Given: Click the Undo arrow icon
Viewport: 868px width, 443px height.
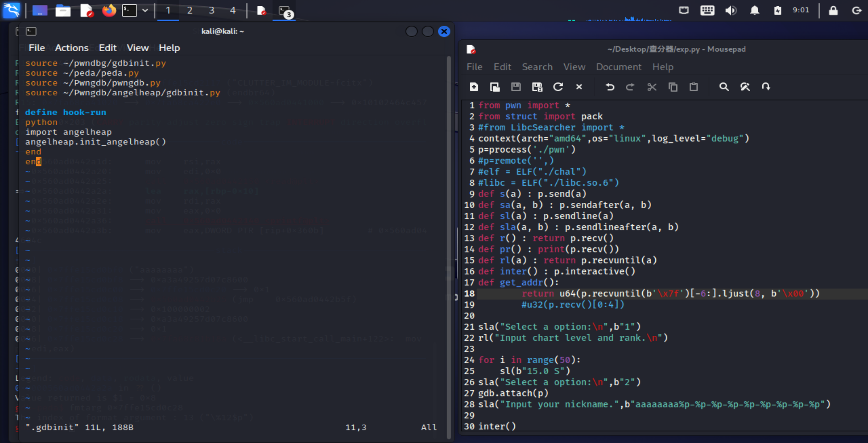Looking at the screenshot, I should pos(610,87).
